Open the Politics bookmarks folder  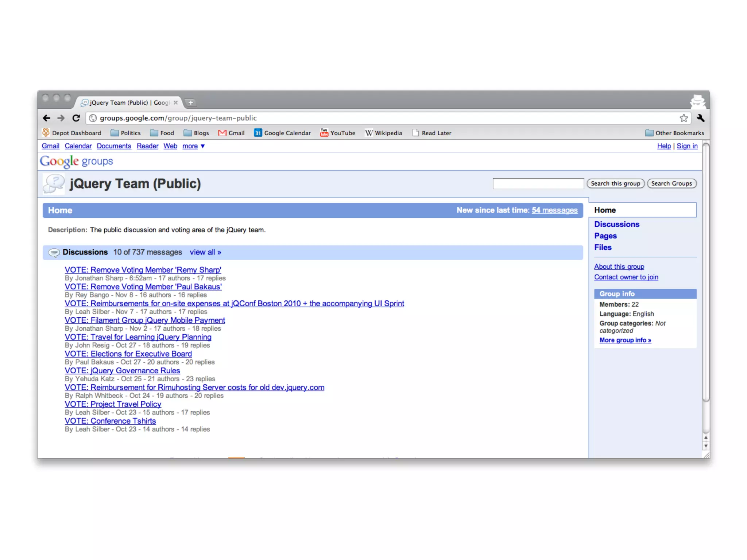125,133
